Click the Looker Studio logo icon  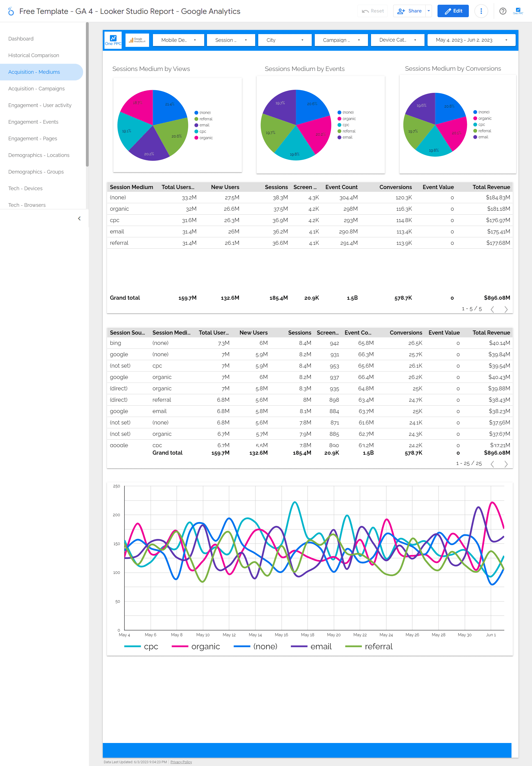click(12, 11)
